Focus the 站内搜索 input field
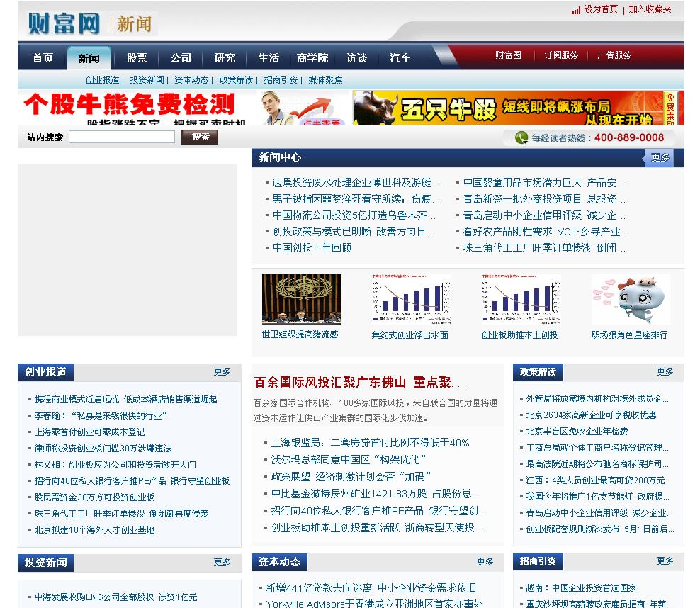Screen dimensions: 700x608 [122, 137]
